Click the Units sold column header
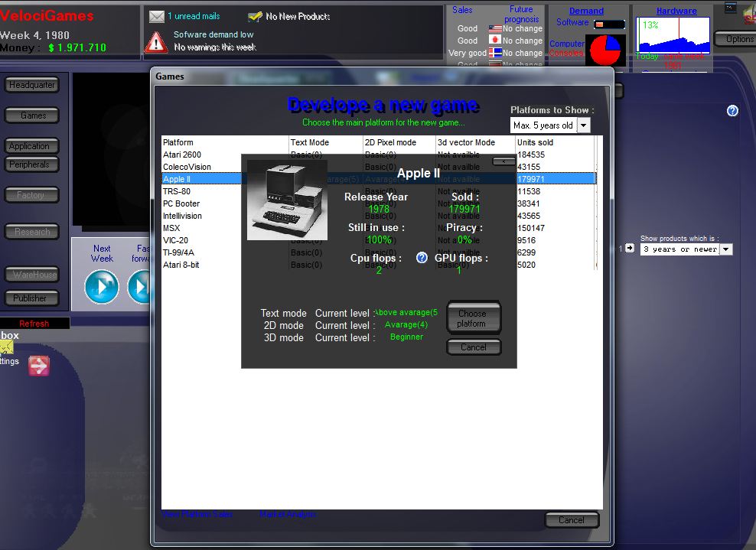 coord(556,142)
